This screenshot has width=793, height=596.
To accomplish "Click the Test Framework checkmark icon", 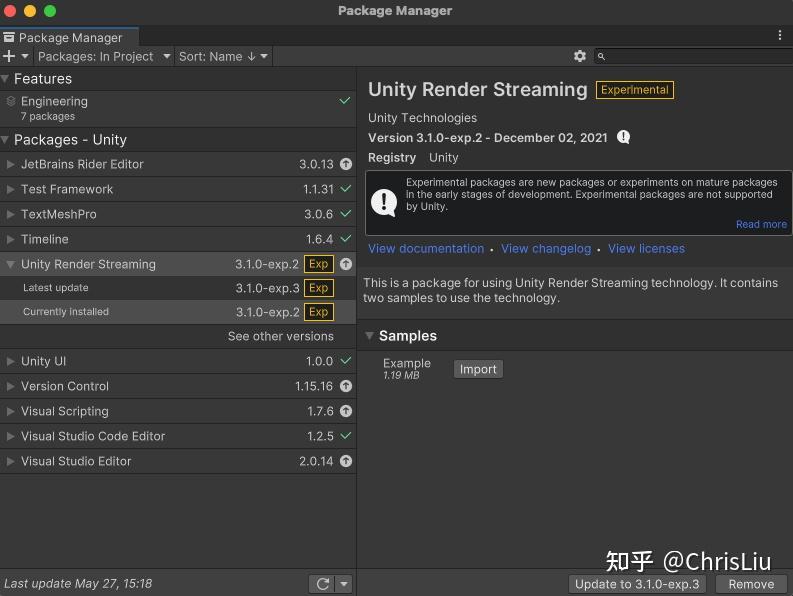I will 346,189.
